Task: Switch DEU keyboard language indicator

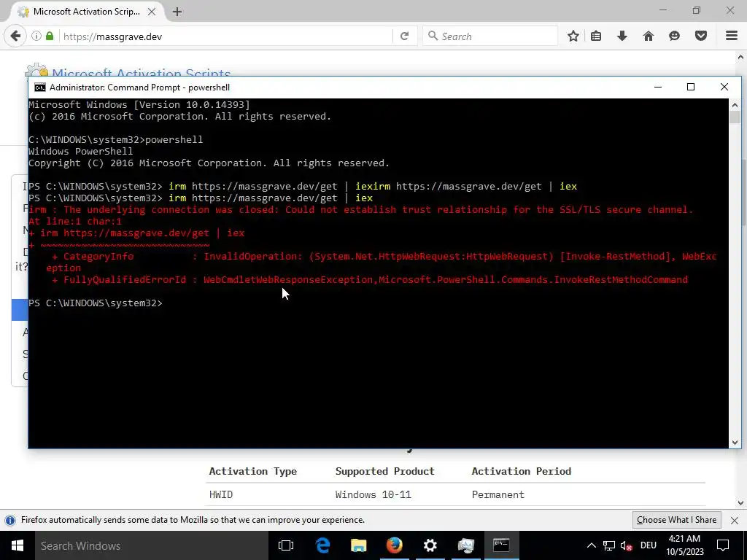Action: pyautogui.click(x=649, y=545)
